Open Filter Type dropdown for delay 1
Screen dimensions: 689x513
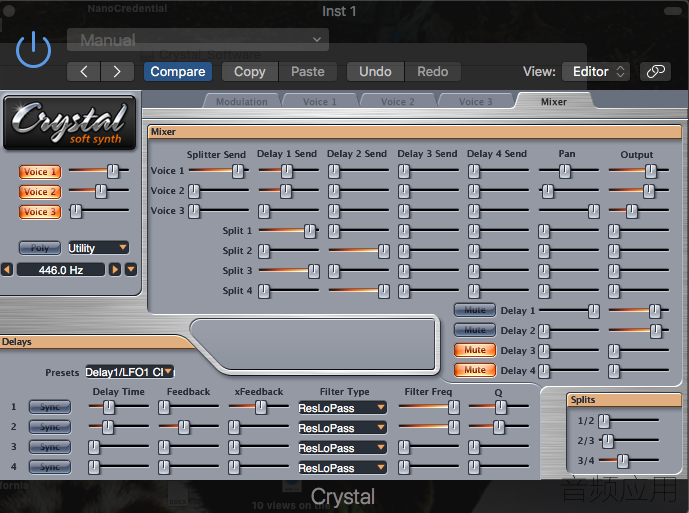pos(342,408)
